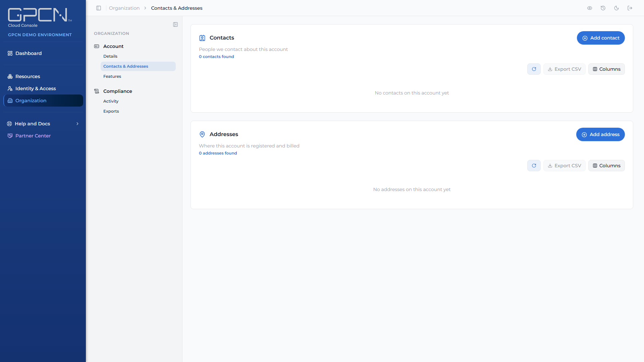Click the Account card icon in submenu

97,46
